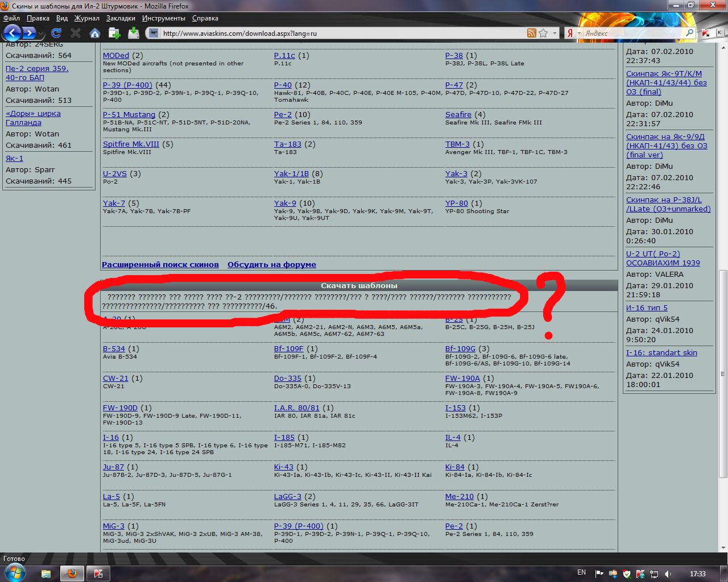The height and width of the screenshot is (582, 728).
Task: Click the taskbar clock showing 17:33
Action: coord(698,573)
